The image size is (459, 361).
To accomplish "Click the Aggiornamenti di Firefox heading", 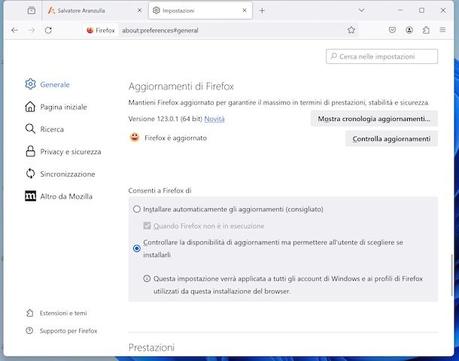I will [181, 87].
